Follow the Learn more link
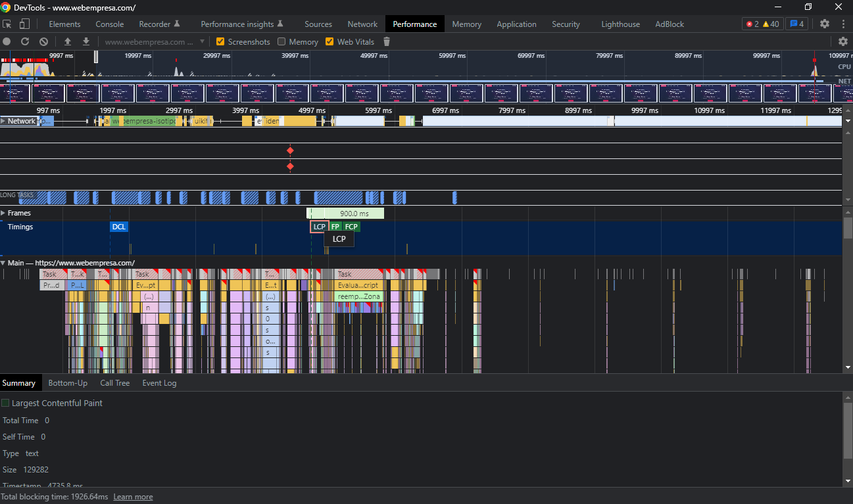853x504 pixels. pos(133,497)
